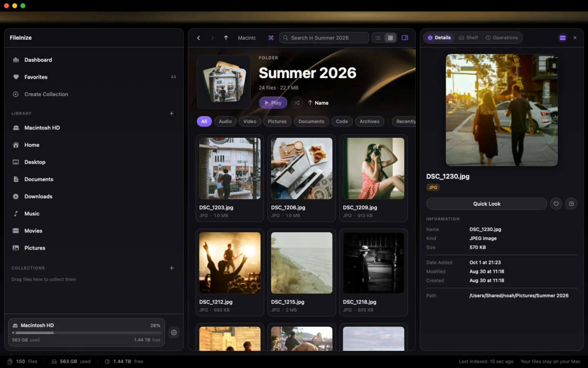
Task: Click Quick Look button
Action: click(487, 204)
